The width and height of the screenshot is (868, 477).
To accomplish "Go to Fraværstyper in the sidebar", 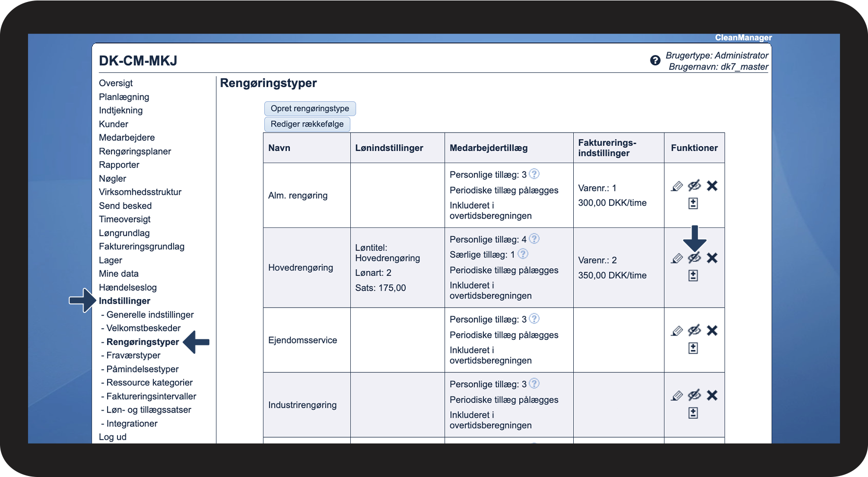I will click(x=133, y=356).
